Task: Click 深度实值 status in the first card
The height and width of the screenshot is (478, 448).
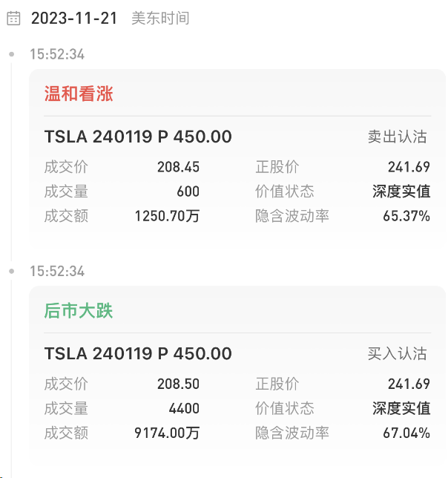Action: [x=401, y=191]
